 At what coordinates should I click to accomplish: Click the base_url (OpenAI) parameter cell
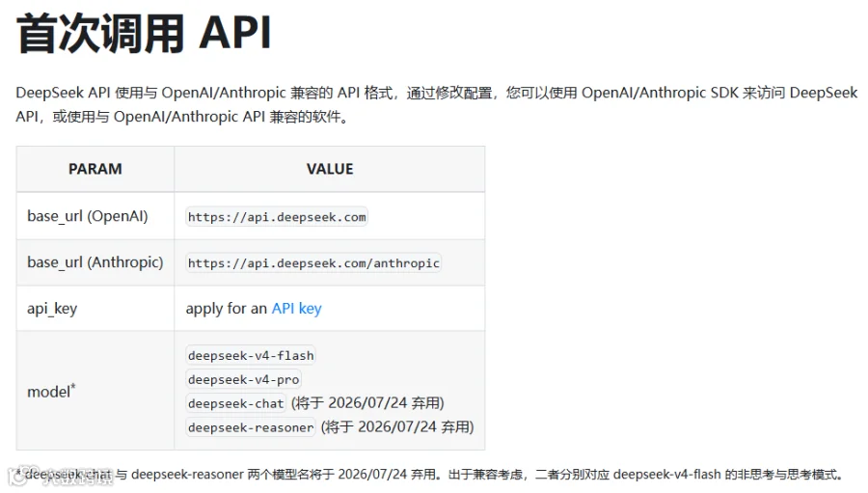click(x=95, y=216)
